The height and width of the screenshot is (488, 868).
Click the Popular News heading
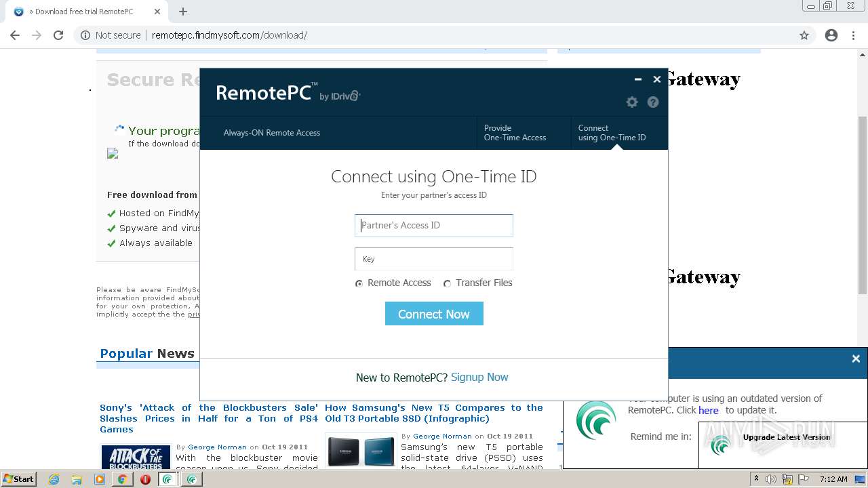point(147,354)
